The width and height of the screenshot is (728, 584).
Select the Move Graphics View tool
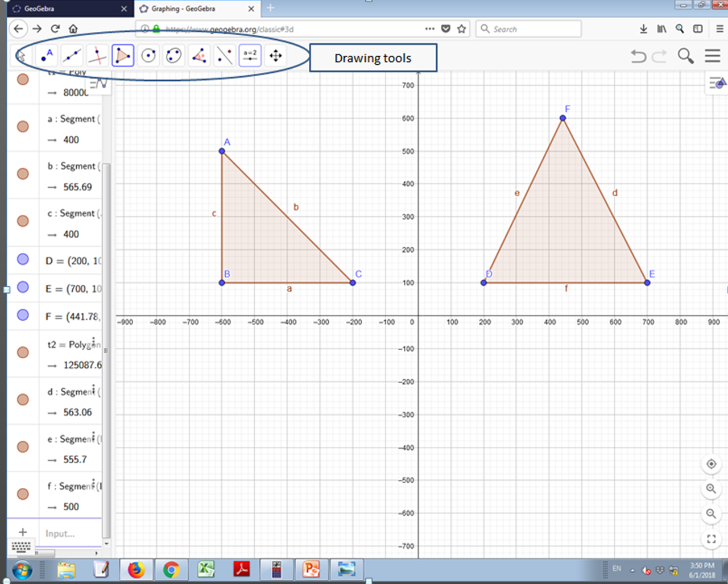tap(275, 55)
